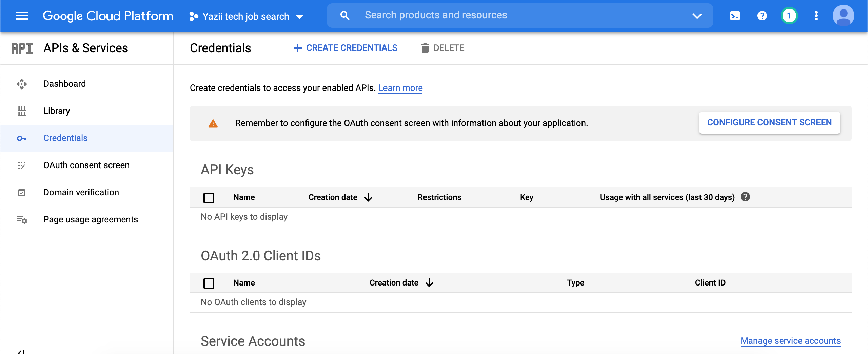Click the Page usage agreements settings icon
The image size is (868, 354).
click(x=22, y=220)
